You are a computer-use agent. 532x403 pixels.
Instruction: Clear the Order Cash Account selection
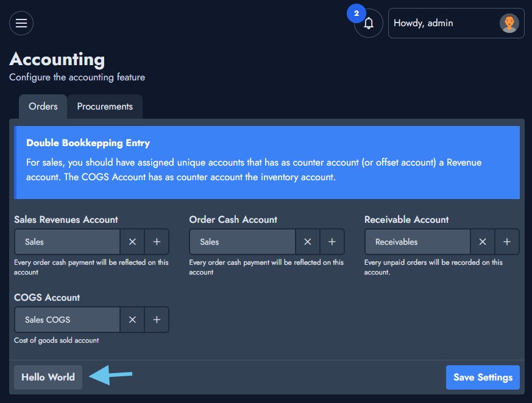[307, 242]
